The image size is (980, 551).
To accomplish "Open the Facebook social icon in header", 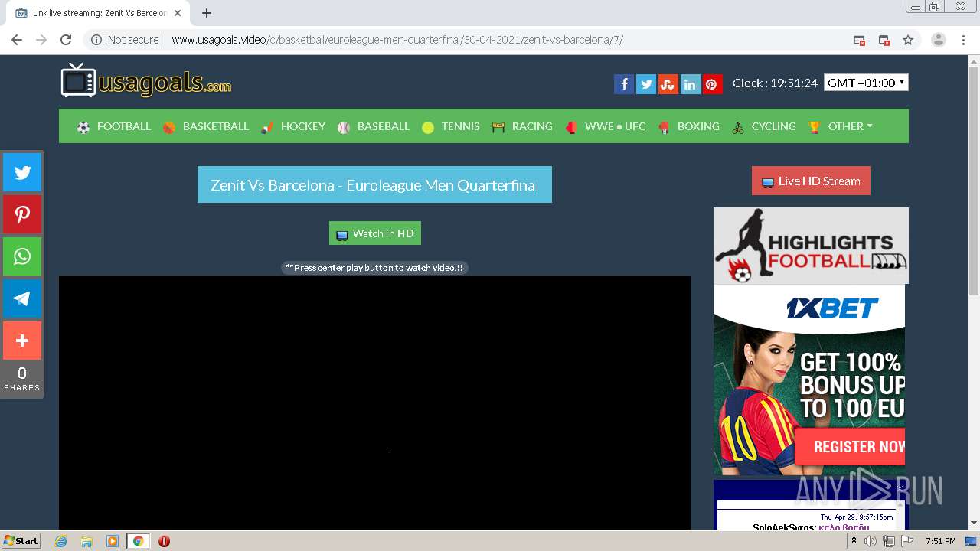I will 624,84.
